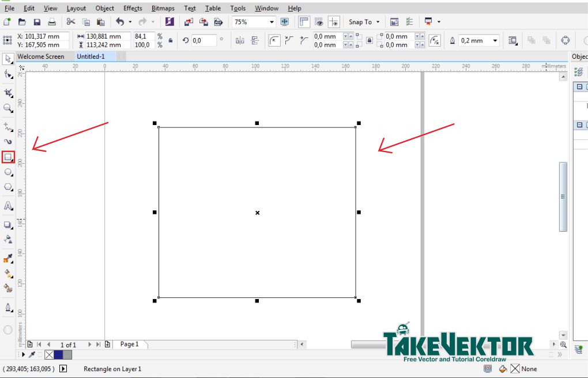The image size is (588, 378).
Task: Open the zoom level dropdown showing 75%
Action: 271,21
